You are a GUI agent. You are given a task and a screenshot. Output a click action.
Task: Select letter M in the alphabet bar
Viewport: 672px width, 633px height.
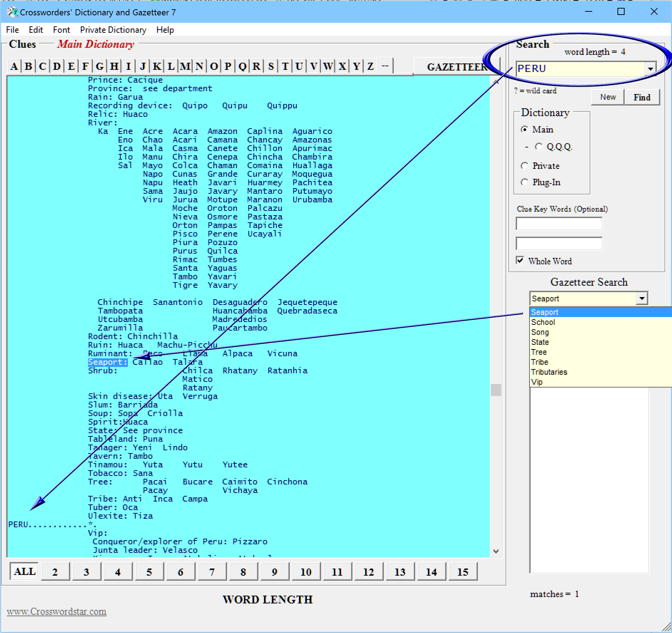pos(185,66)
